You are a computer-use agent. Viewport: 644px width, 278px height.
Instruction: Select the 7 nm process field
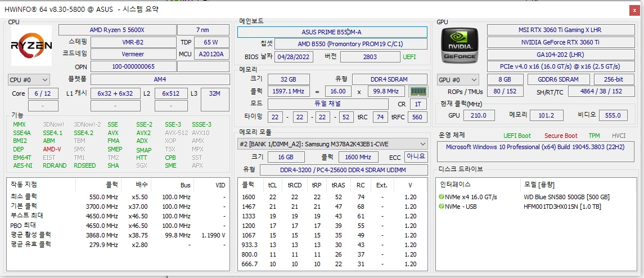[x=203, y=30]
